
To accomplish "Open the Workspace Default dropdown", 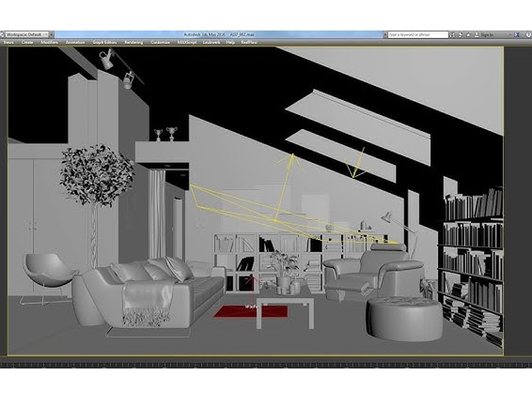I will coord(31,34).
